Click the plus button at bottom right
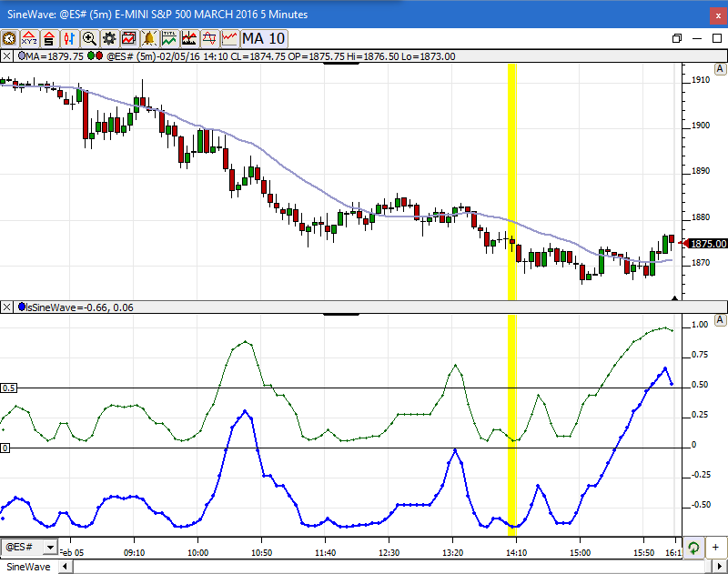 tap(716, 548)
